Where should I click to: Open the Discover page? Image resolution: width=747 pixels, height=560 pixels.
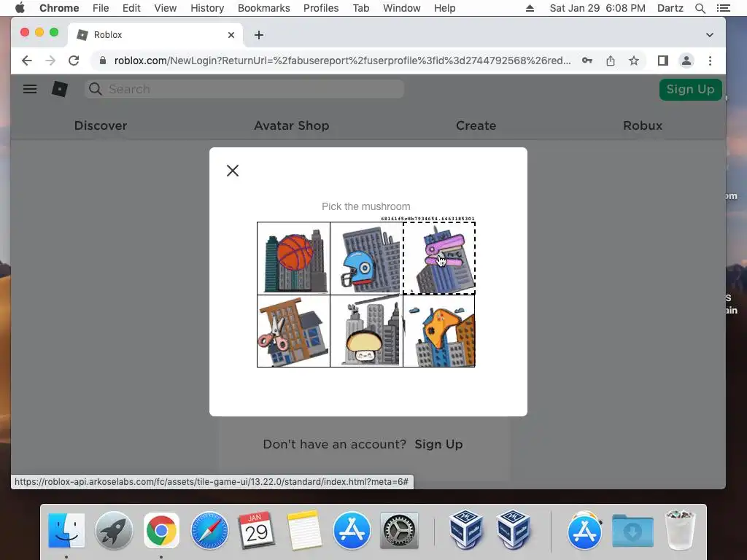pos(101,125)
